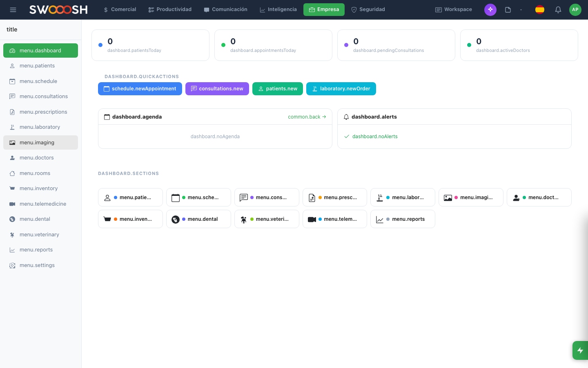Open the Comercial menu
The height and width of the screenshot is (368, 588).
(120, 10)
